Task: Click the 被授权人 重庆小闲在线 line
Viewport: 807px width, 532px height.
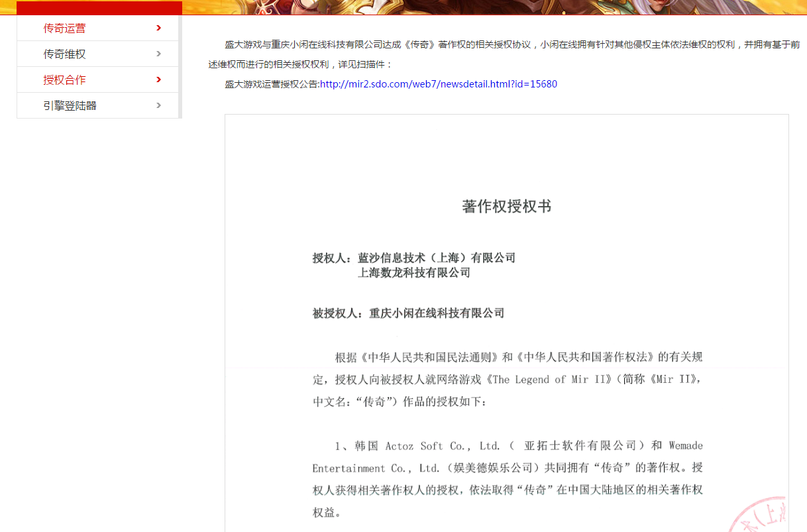Action: [408, 313]
